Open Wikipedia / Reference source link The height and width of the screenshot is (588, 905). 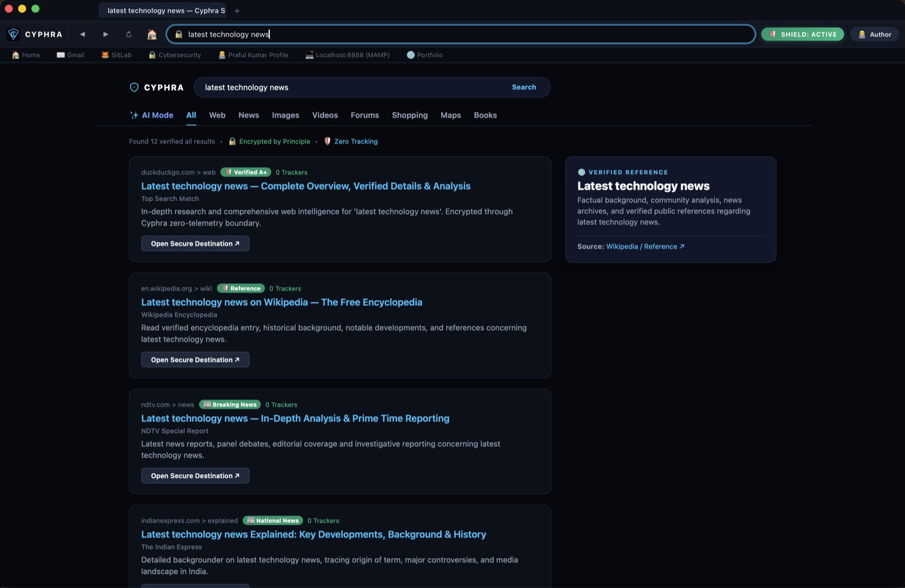pos(645,247)
